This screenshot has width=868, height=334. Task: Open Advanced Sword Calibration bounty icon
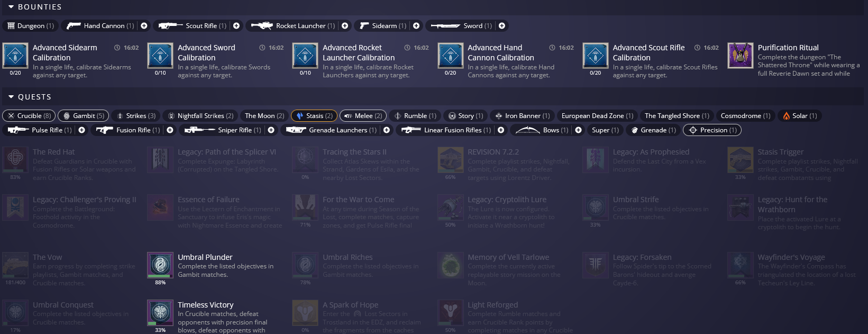(x=160, y=56)
